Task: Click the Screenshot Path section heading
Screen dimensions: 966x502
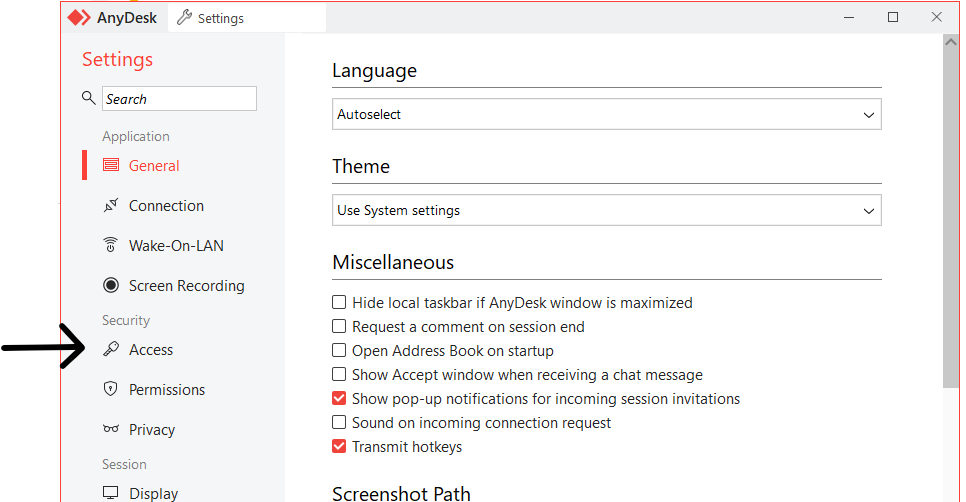Action: click(x=401, y=493)
